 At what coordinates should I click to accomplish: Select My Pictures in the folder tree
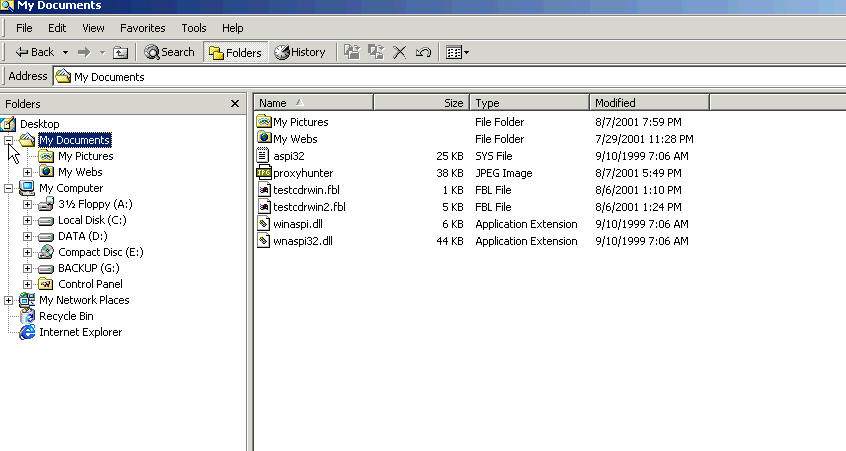click(86, 156)
